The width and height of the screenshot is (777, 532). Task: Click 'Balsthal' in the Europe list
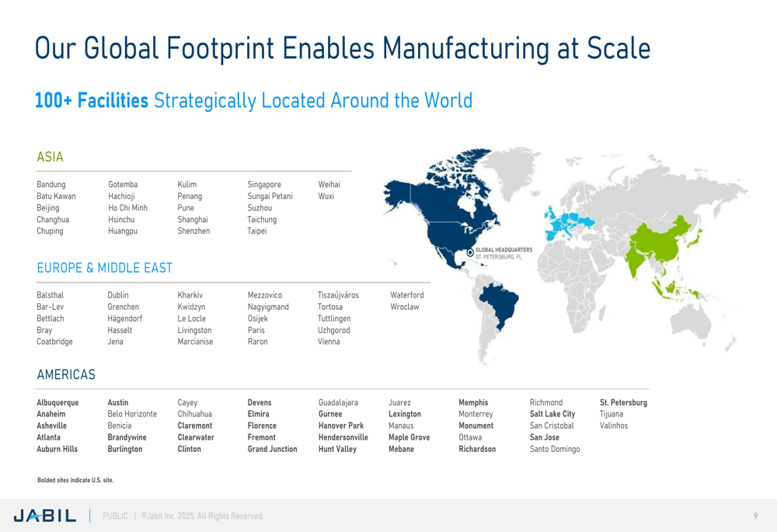click(x=50, y=295)
